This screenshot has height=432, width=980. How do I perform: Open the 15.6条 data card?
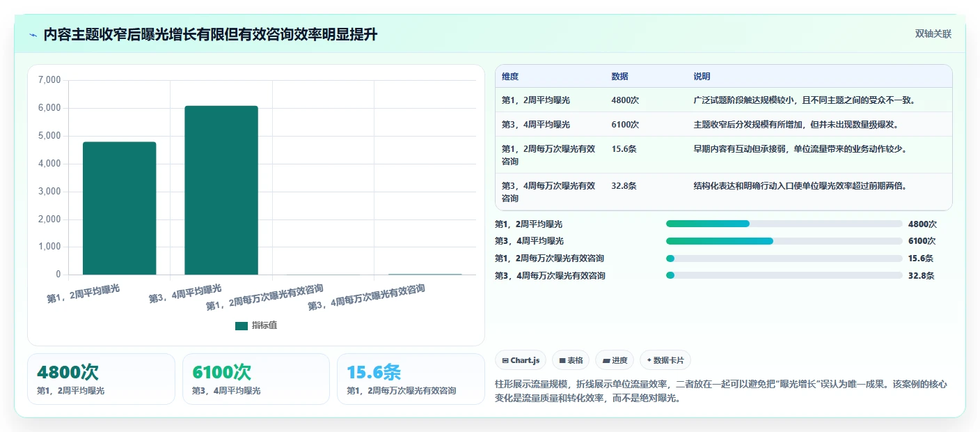[x=411, y=379]
